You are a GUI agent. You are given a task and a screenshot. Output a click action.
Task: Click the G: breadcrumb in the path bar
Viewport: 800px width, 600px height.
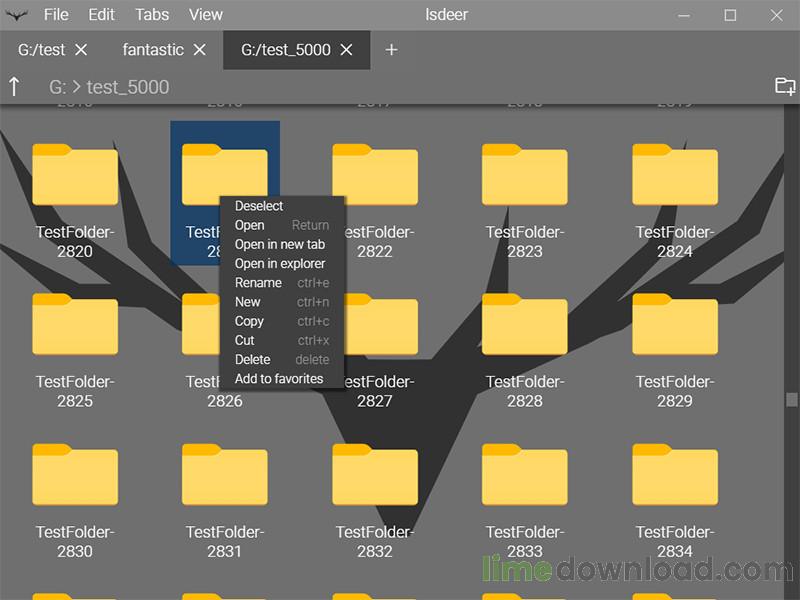[x=57, y=87]
